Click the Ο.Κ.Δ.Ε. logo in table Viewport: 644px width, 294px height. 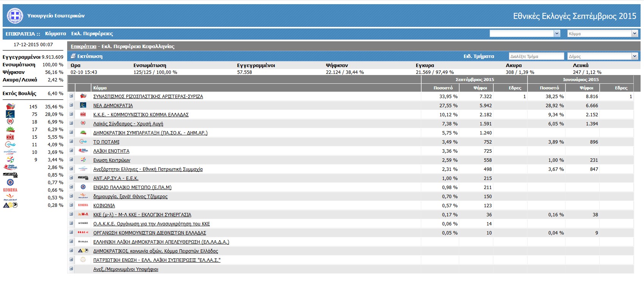pyautogui.click(x=83, y=233)
